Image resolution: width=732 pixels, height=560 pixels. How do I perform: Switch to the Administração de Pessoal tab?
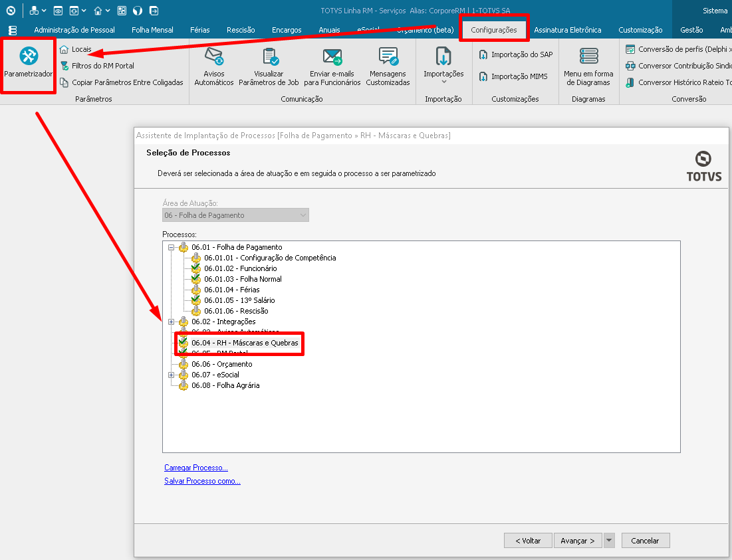[74, 30]
